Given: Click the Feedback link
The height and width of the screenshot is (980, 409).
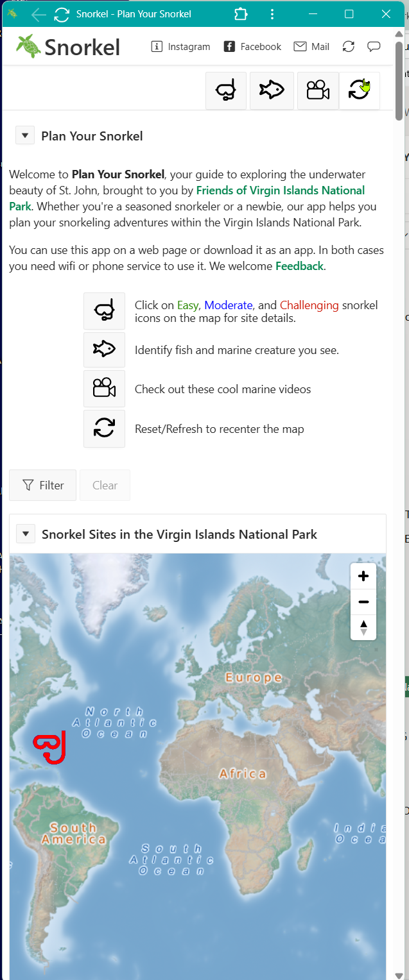Looking at the screenshot, I should pos(299,266).
